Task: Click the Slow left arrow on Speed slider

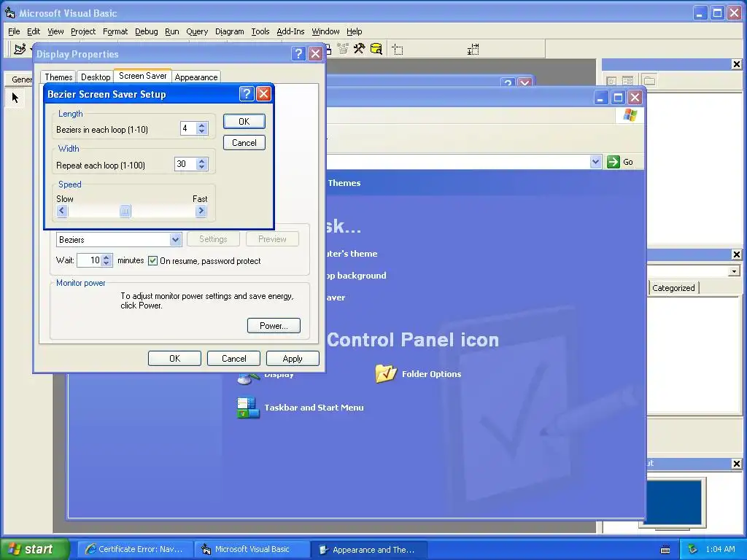Action: pos(62,211)
